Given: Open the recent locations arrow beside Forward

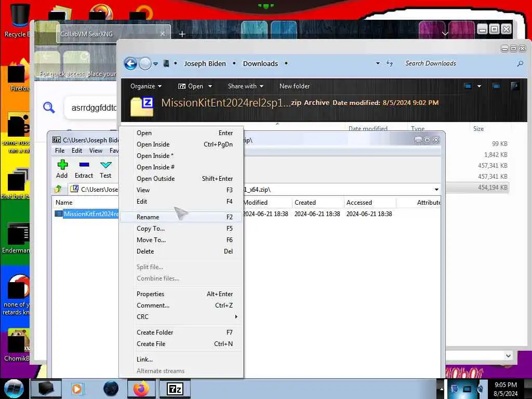Looking at the screenshot, I should coord(155,63).
